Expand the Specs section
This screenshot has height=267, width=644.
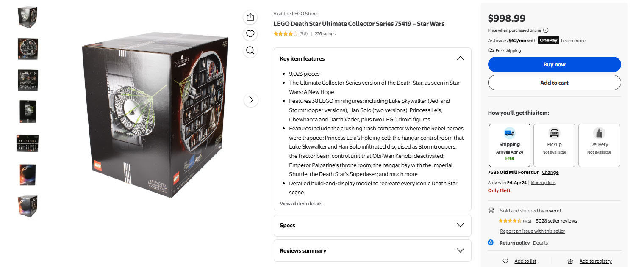click(460, 225)
